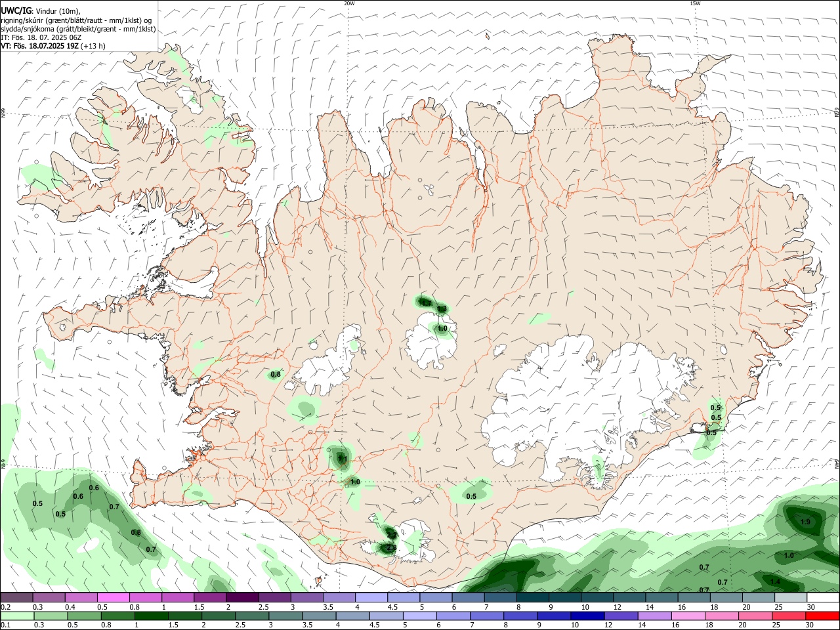Click the white 30 mm sleet/snow swatch
This screenshot has width=840, height=630.
[823, 597]
